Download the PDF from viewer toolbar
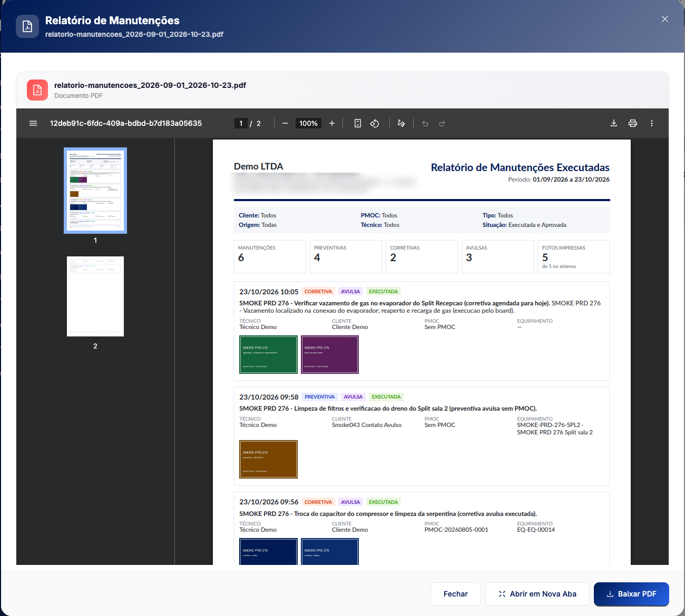The height and width of the screenshot is (616, 685). pos(614,123)
